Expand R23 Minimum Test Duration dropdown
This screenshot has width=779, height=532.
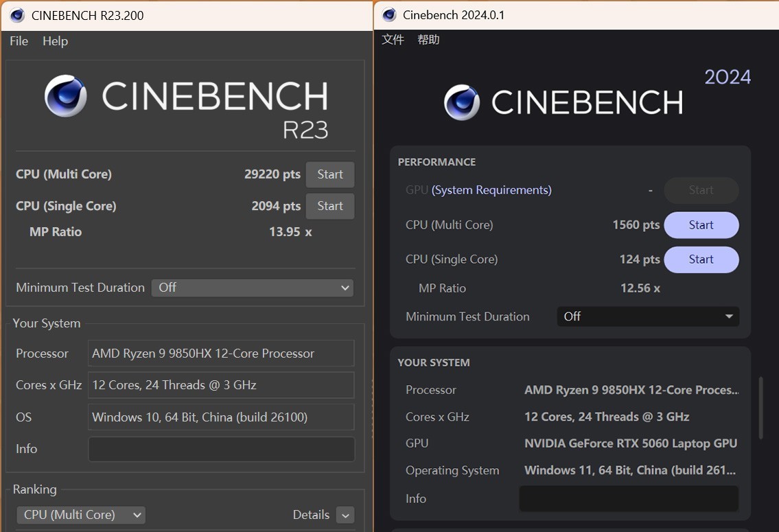[253, 288]
